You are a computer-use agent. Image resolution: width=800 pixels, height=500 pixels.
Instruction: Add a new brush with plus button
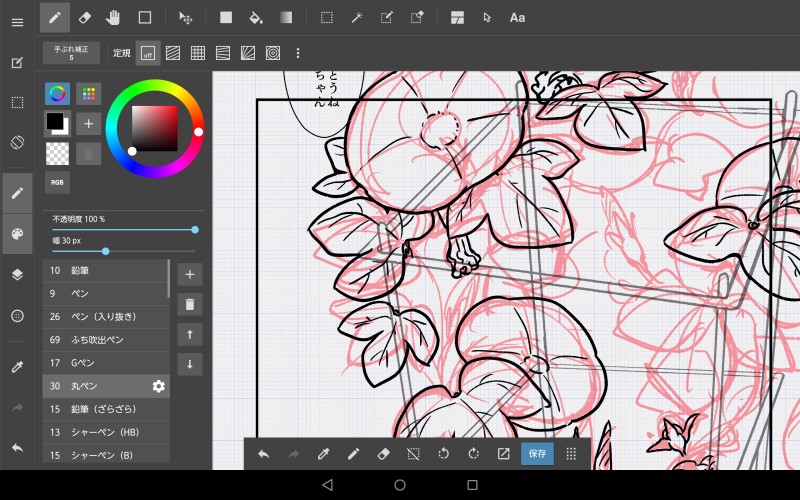pos(190,274)
